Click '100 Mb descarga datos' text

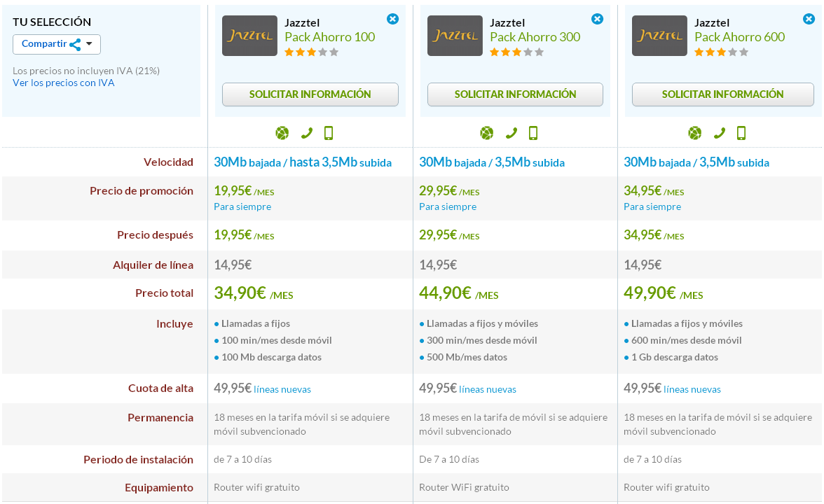[271, 358]
